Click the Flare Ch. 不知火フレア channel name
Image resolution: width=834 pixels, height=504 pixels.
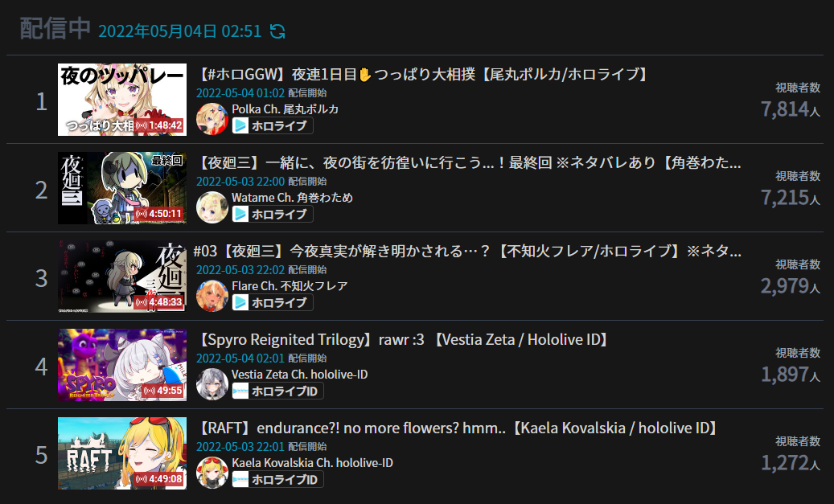pyautogui.click(x=290, y=286)
